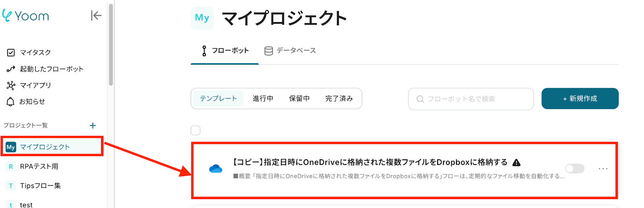Image resolution: width=644 pixels, height=208 pixels.
Task: Click the sidebar scrollbar
Action: click(111, 44)
